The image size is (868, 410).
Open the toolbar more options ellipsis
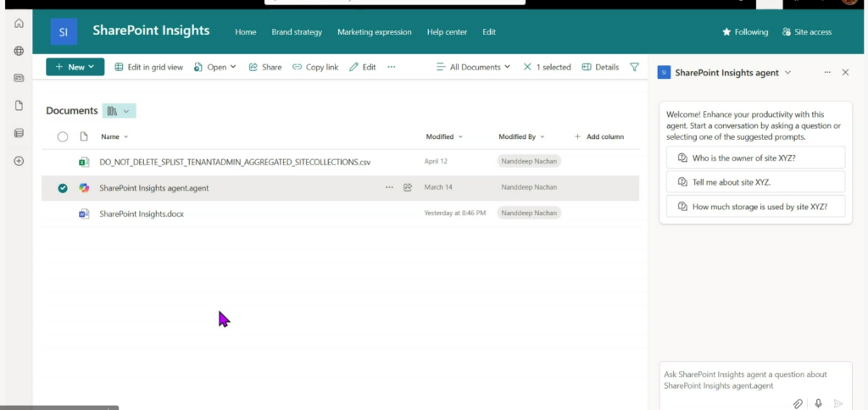tap(392, 67)
